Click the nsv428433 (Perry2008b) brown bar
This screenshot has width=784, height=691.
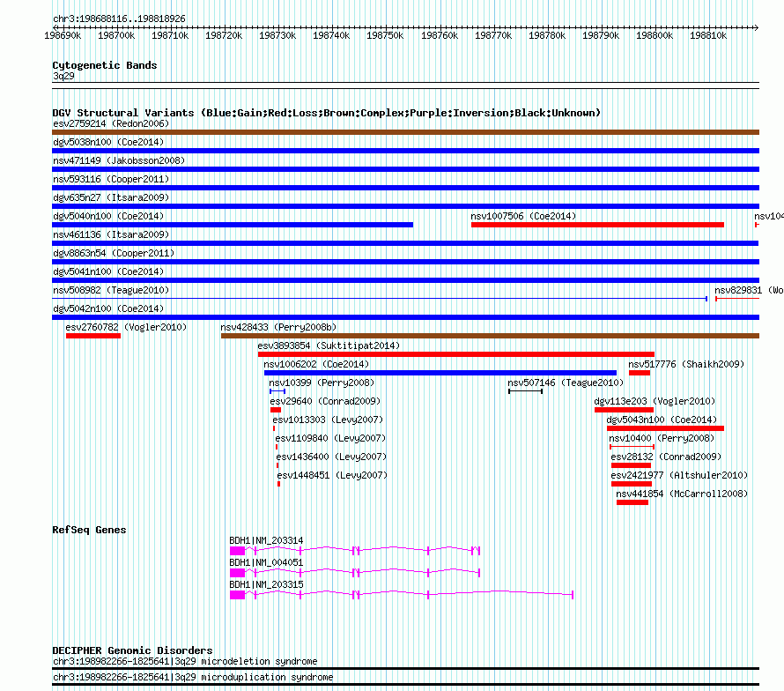490,336
